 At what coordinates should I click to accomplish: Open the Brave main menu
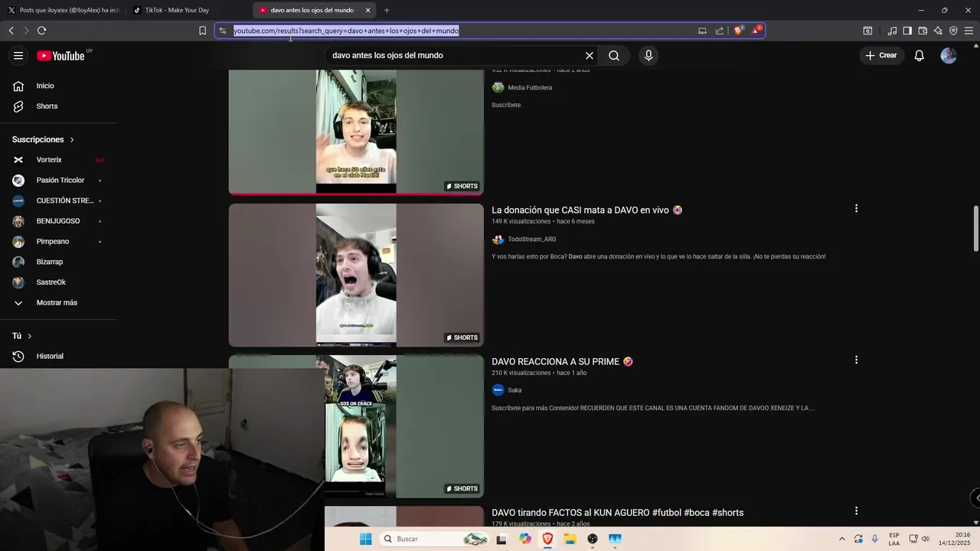point(969,31)
